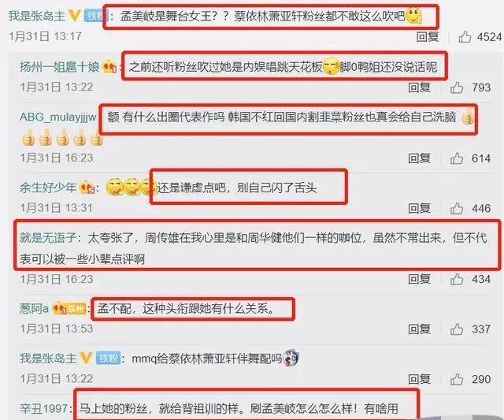Click the verified V badge of top 我是张岛主

(75, 16)
